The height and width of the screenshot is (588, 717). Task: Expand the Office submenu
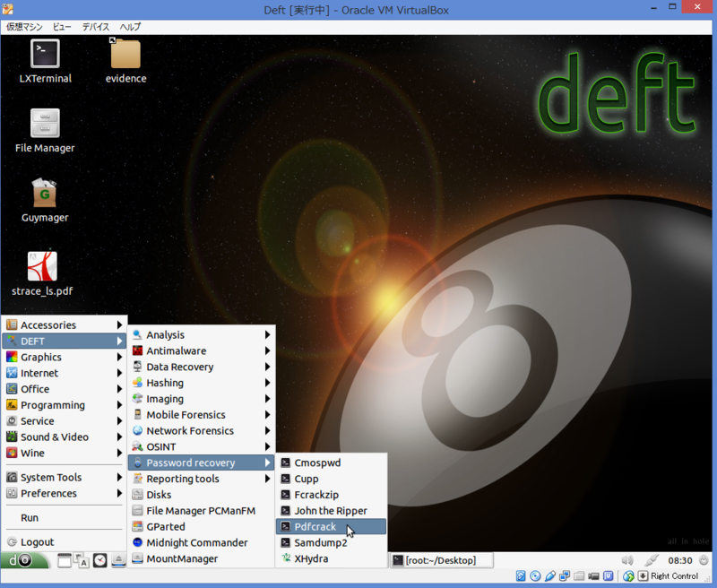tap(64, 389)
